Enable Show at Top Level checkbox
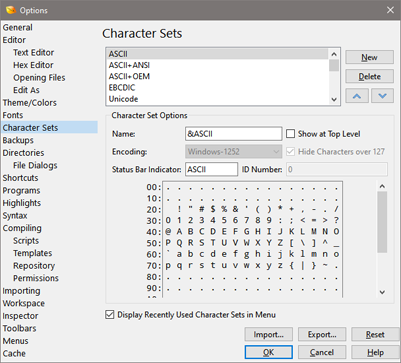 291,134
